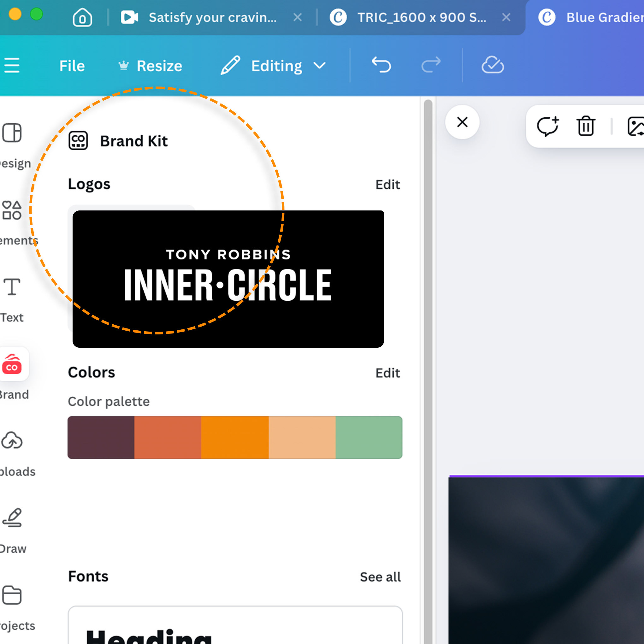Select the dark maroon palette color
644x644 pixels.
click(x=101, y=437)
